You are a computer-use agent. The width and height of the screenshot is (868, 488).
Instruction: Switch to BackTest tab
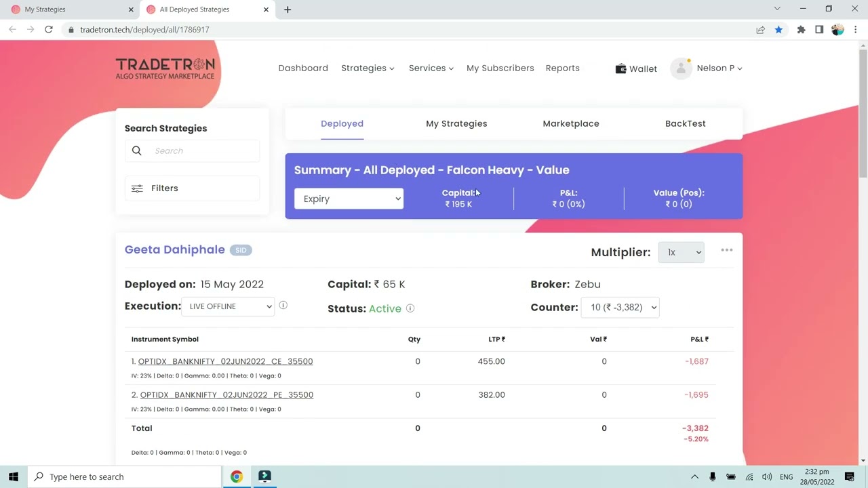[686, 123]
